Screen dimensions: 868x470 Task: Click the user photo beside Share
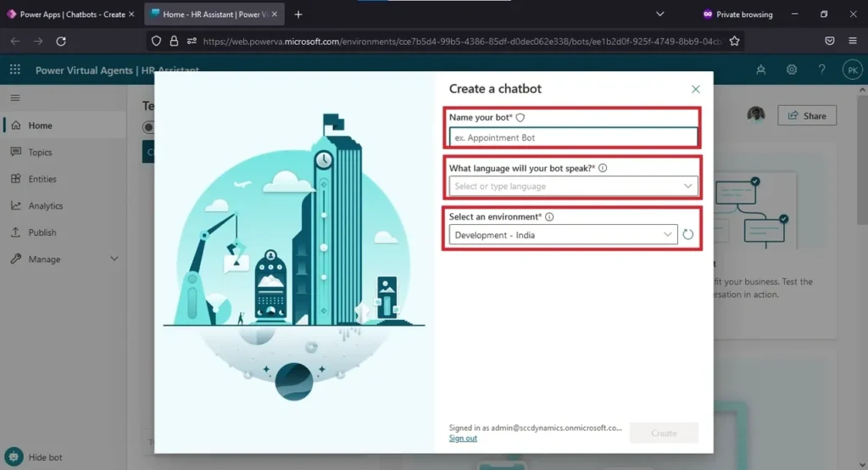pos(755,115)
